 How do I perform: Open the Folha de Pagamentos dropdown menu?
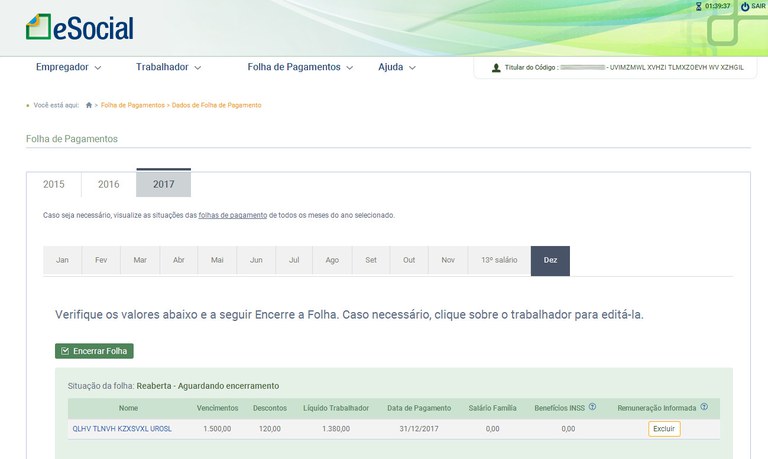300,68
